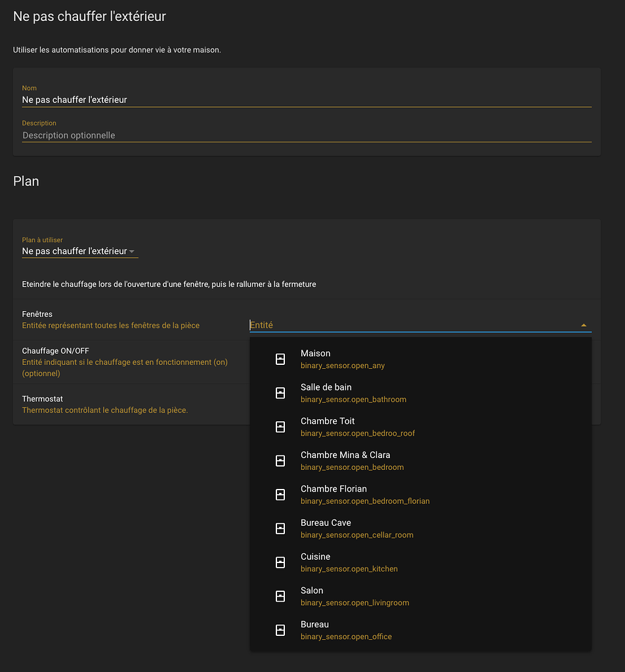Click the Chambre Toit entity icon
The height and width of the screenshot is (672, 625).
click(280, 427)
